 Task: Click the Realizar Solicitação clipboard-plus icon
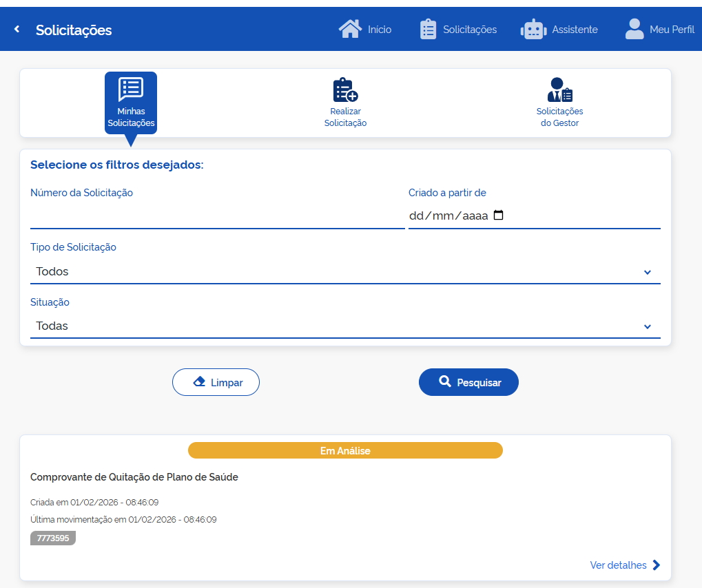tap(345, 90)
